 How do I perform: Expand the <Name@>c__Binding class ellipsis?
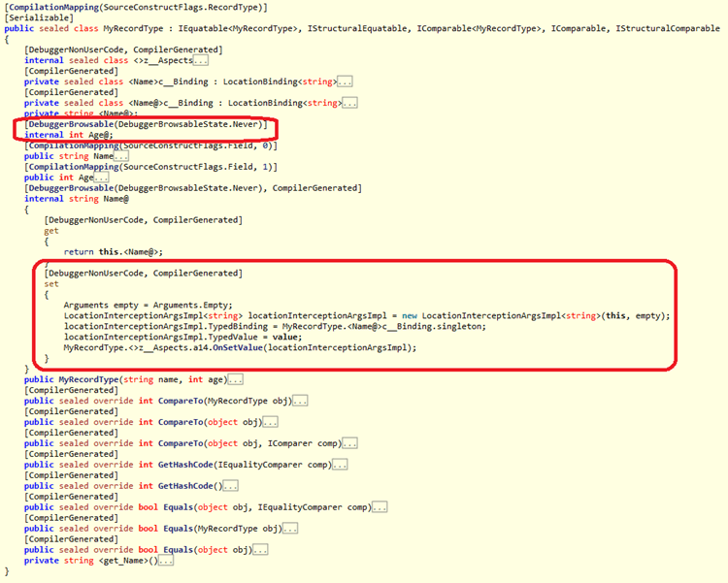[x=350, y=103]
